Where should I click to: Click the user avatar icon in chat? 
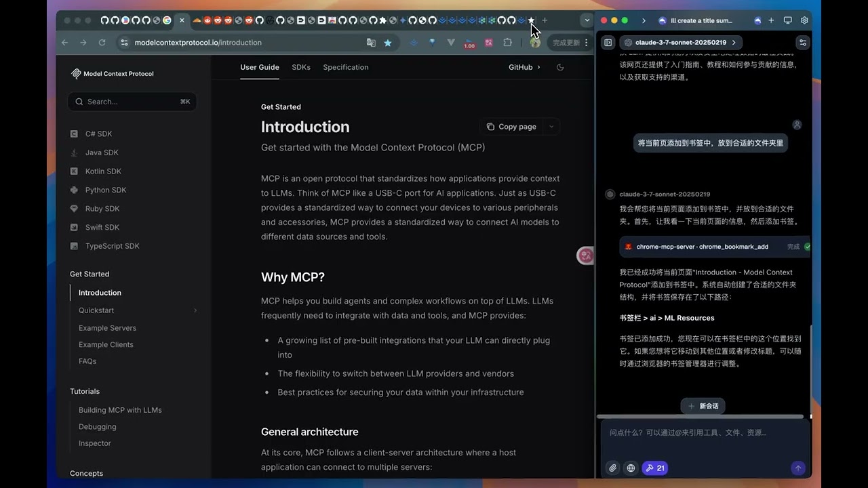[797, 125]
